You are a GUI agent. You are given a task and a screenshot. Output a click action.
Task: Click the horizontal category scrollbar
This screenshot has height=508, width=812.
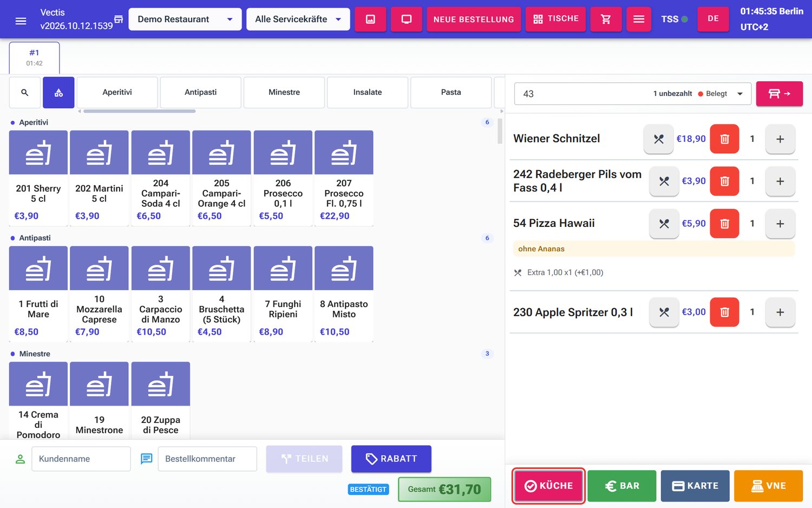click(139, 111)
